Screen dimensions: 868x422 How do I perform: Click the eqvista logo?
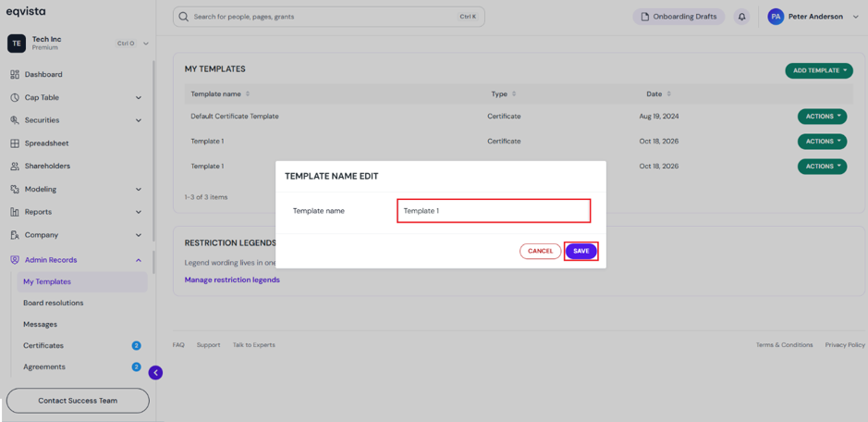coord(26,12)
